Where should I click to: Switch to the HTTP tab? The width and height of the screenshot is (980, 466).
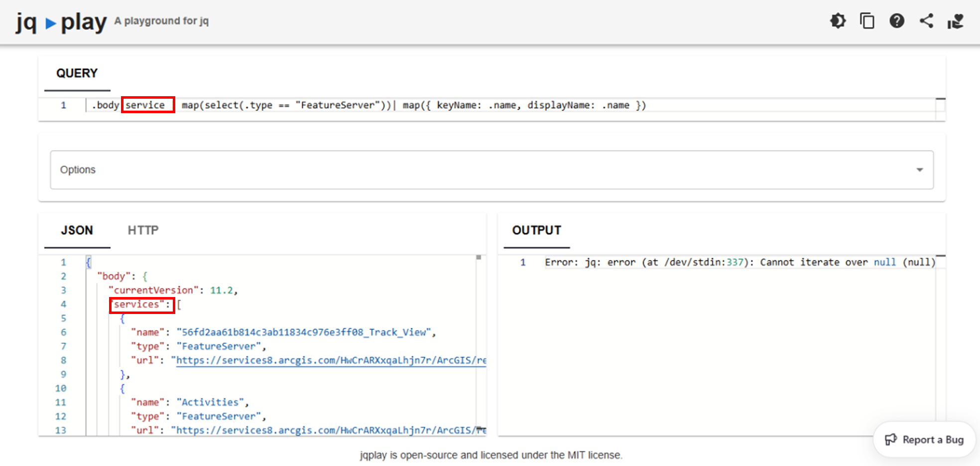[143, 230]
